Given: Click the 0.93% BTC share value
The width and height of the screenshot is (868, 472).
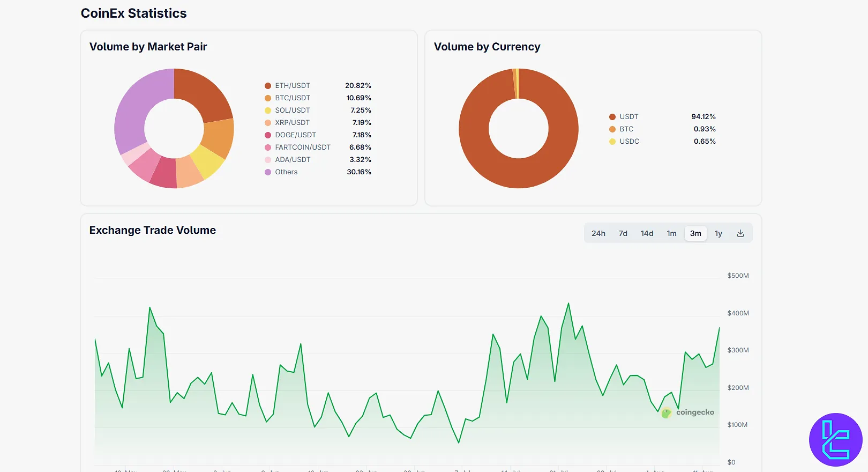Looking at the screenshot, I should click(x=705, y=129).
